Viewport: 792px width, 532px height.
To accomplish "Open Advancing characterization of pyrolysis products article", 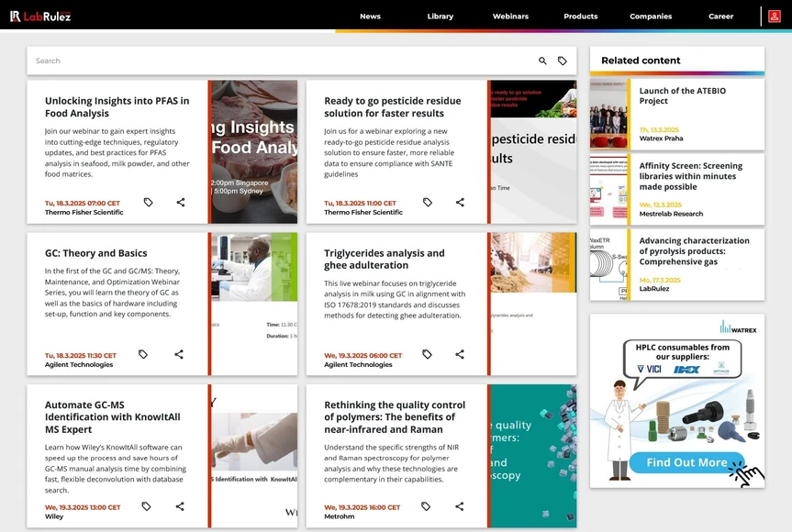I will tap(694, 250).
